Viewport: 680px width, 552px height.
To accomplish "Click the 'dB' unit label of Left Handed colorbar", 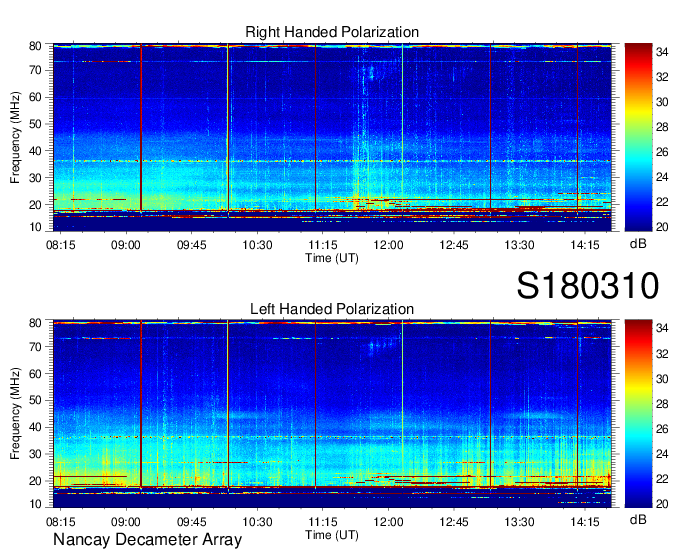I will click(x=638, y=520).
